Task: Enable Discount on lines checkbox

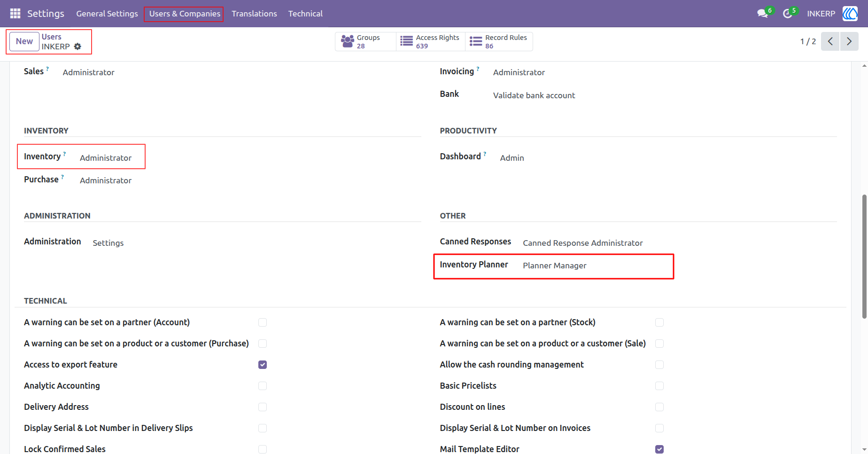Action: [x=659, y=407]
